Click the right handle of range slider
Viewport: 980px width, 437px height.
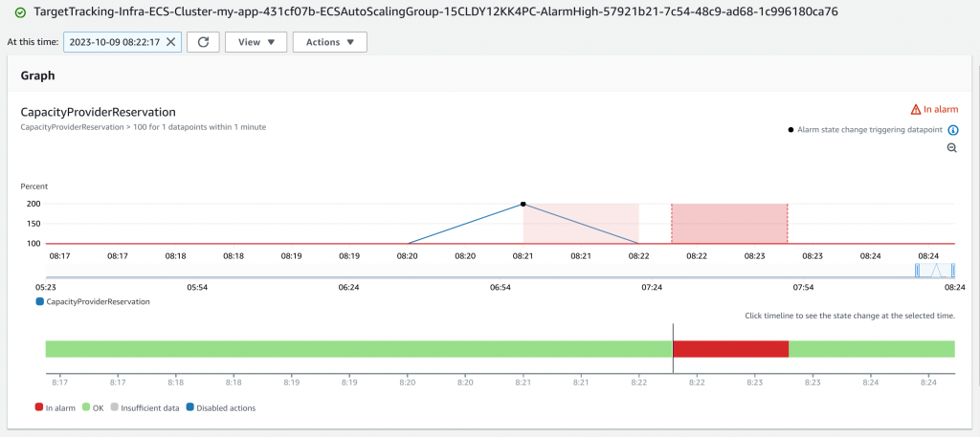953,271
